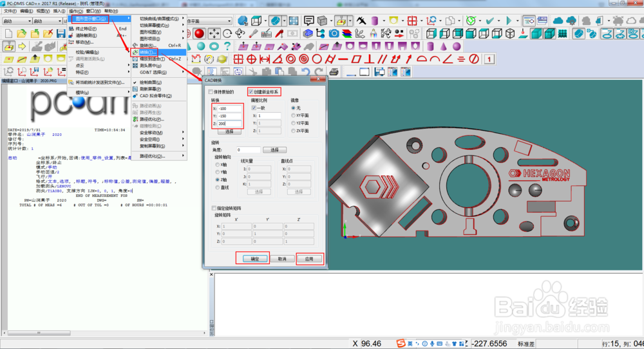Toggle the 一致 scale checkbox
644x349 pixels.
[254, 108]
